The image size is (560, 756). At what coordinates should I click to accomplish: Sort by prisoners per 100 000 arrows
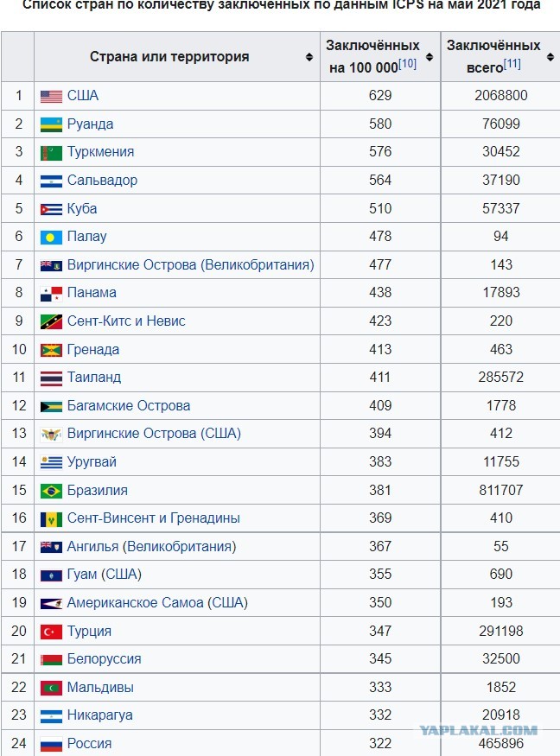[430, 57]
